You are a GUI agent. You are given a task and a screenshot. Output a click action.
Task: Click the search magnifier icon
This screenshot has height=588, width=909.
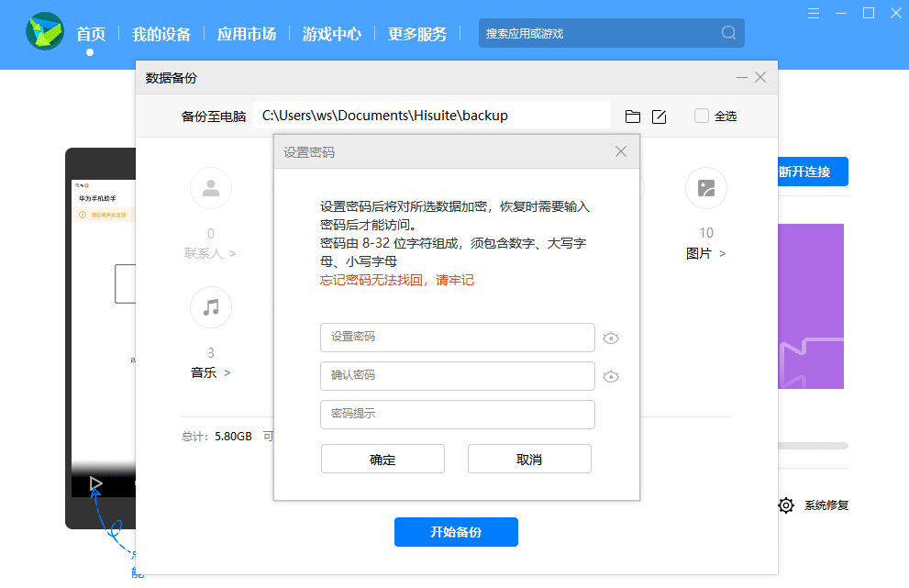(x=728, y=32)
